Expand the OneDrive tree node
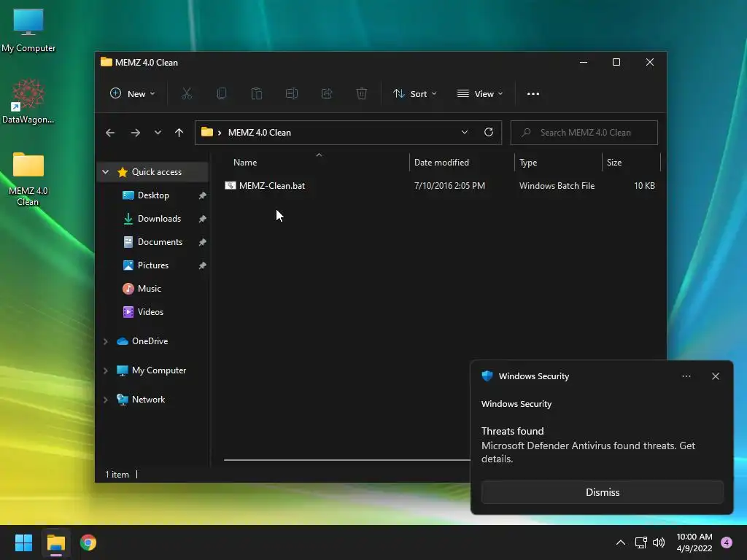Viewport: 747px width, 560px height. (x=106, y=341)
